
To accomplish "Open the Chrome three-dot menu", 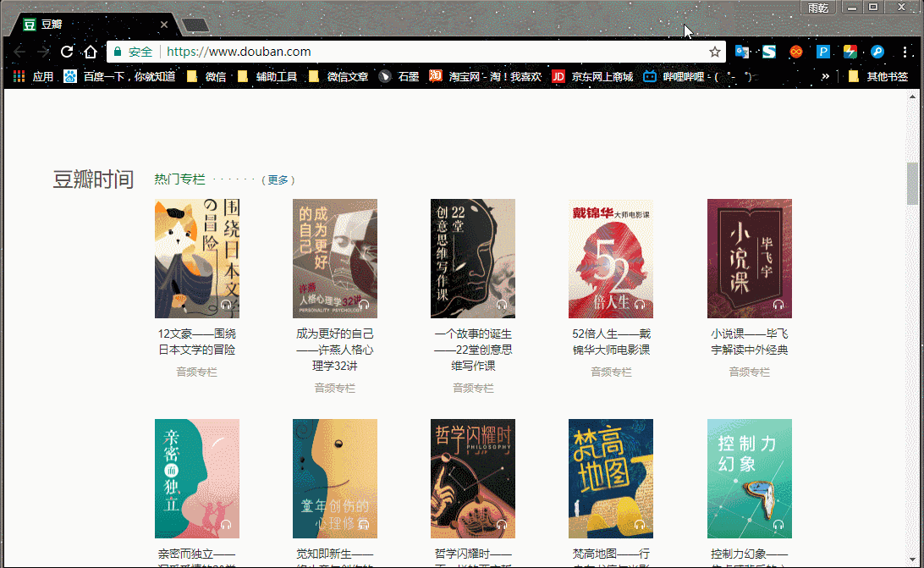I will 905,52.
